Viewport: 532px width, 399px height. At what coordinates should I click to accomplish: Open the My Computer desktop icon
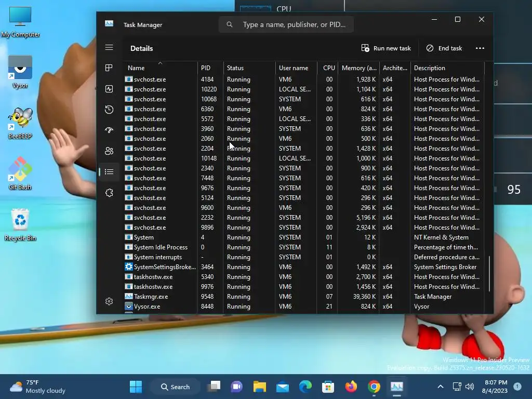[x=20, y=21]
